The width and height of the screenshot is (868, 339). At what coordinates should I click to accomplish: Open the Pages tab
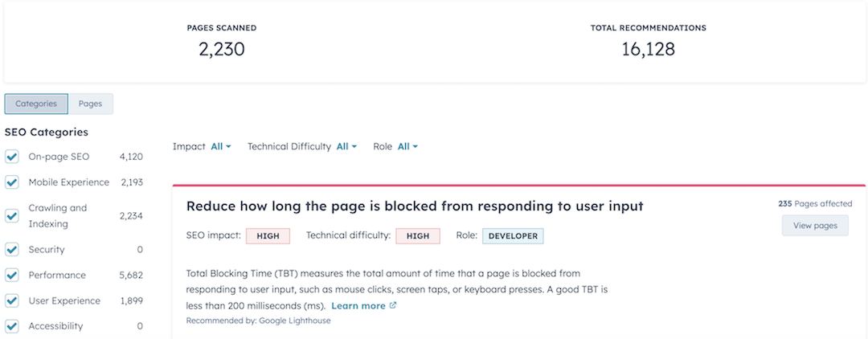tap(90, 104)
